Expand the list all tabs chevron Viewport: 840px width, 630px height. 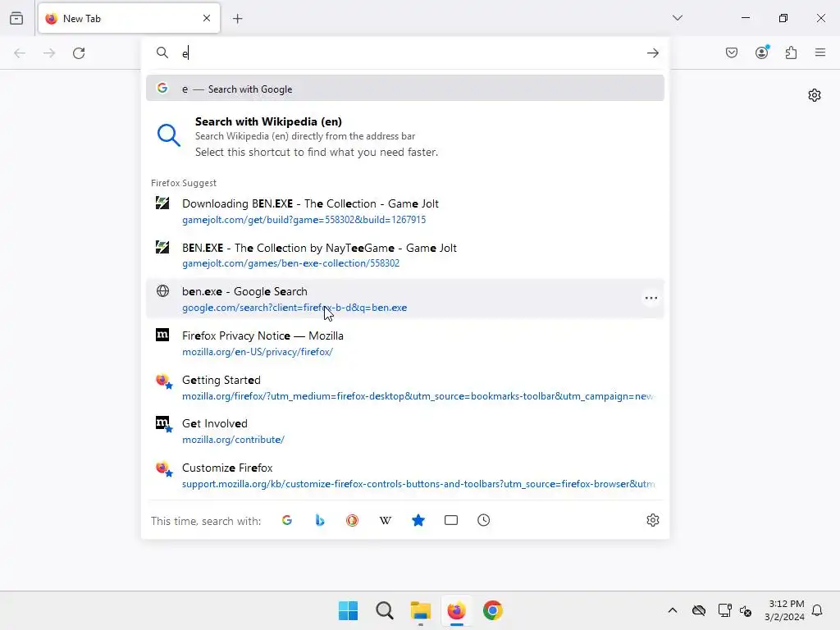[677, 18]
